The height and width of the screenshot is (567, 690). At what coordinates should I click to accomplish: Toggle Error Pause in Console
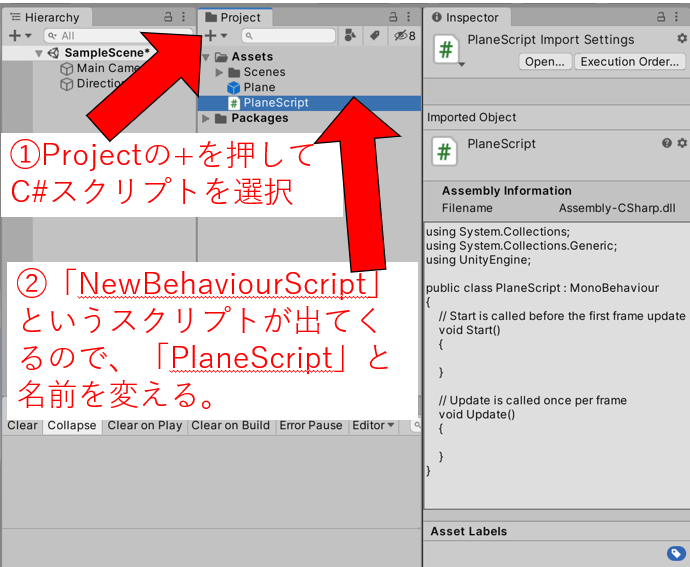tap(311, 425)
